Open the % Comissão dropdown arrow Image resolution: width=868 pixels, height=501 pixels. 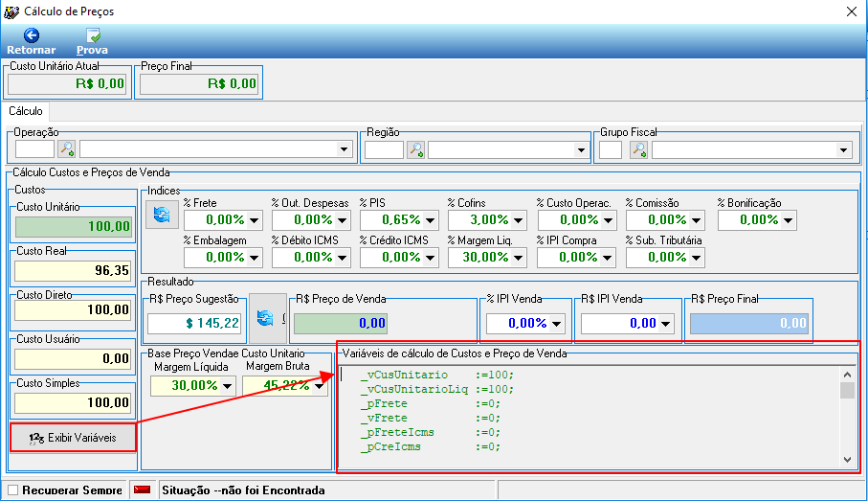click(696, 220)
